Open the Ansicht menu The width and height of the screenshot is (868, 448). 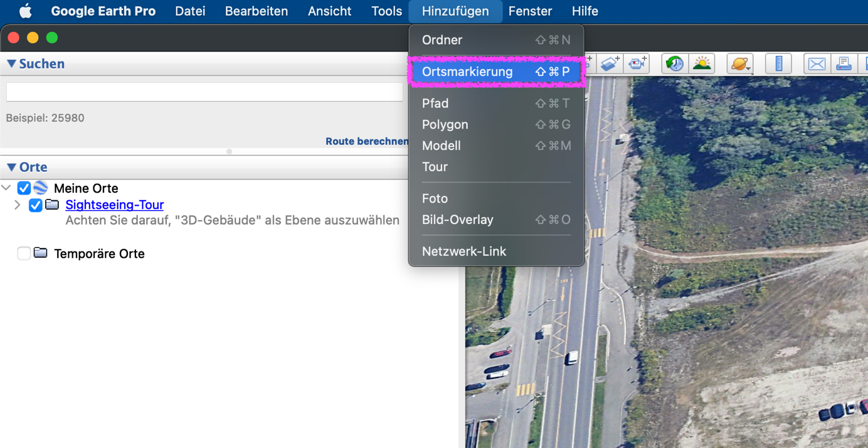coord(329,11)
